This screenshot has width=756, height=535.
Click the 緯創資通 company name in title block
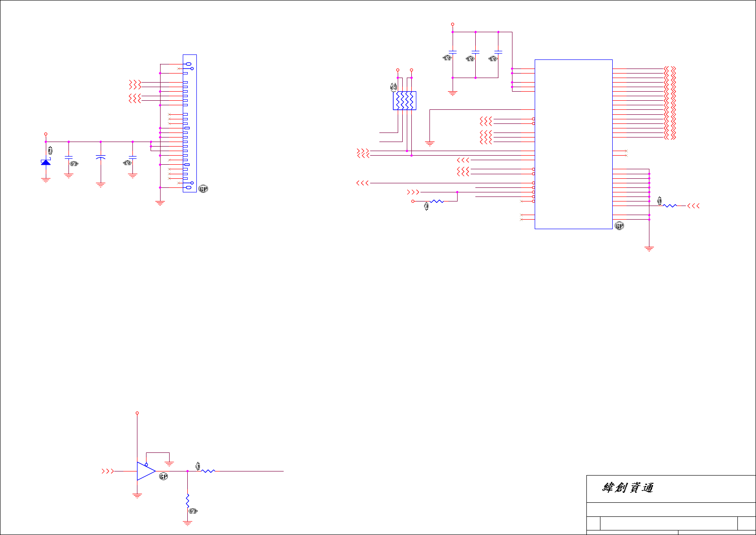[628, 488]
